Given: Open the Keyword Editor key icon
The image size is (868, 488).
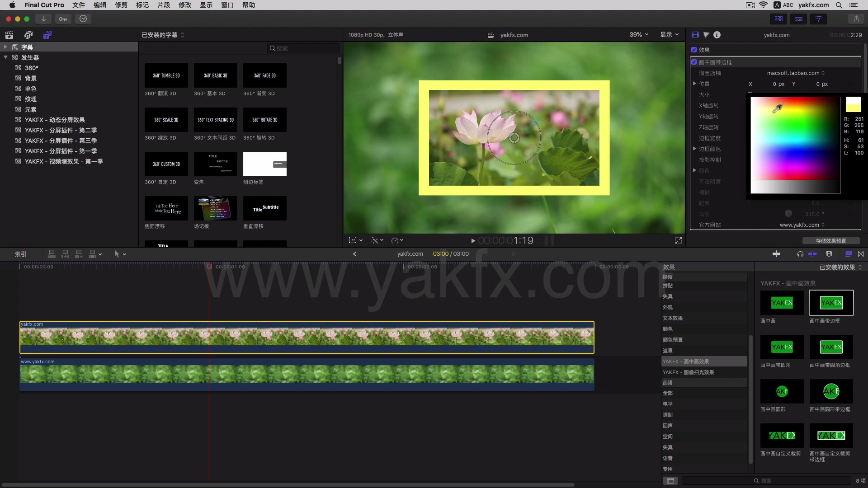Looking at the screenshot, I should coord(63,19).
